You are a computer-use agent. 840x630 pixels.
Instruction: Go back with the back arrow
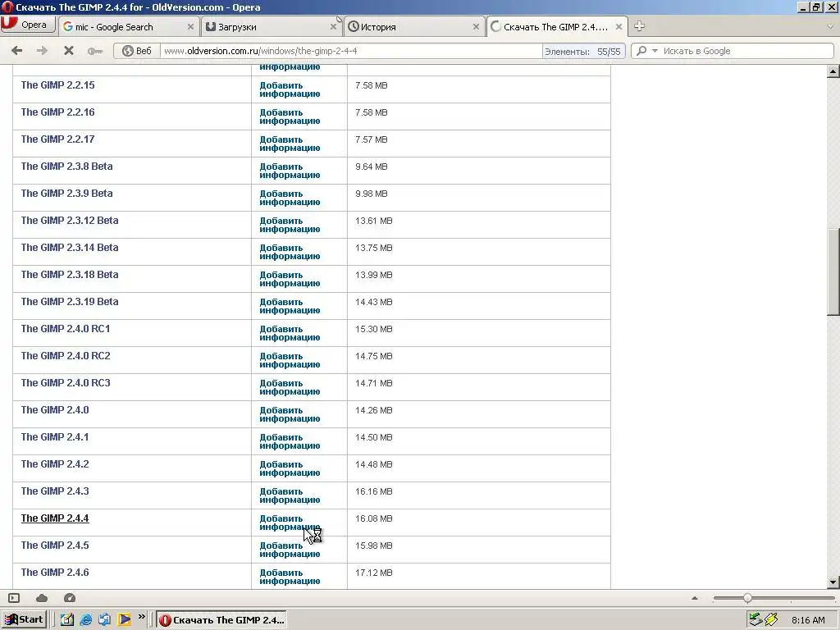[16, 50]
